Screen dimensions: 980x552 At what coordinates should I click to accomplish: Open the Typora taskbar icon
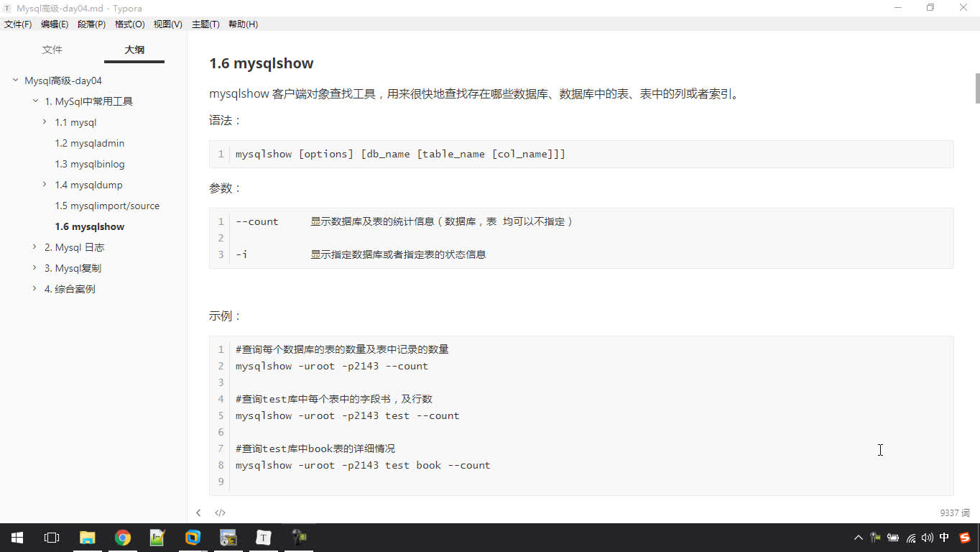pyautogui.click(x=264, y=538)
